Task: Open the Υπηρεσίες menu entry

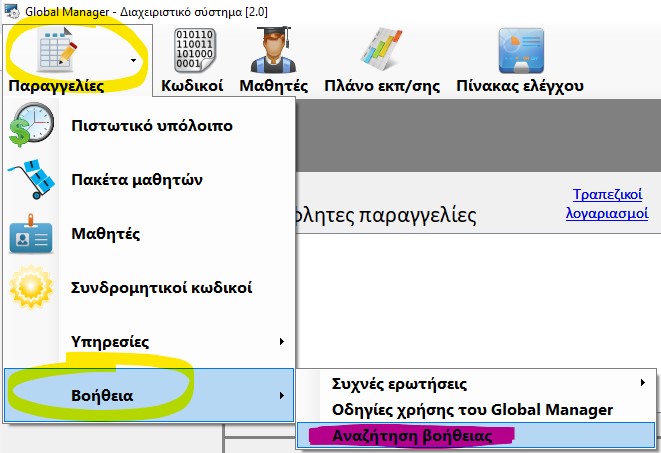Action: tap(149, 341)
